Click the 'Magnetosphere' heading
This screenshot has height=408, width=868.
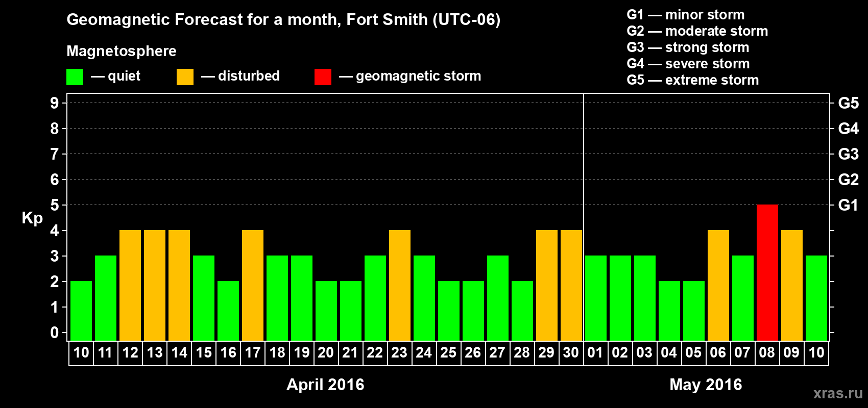[x=122, y=51]
